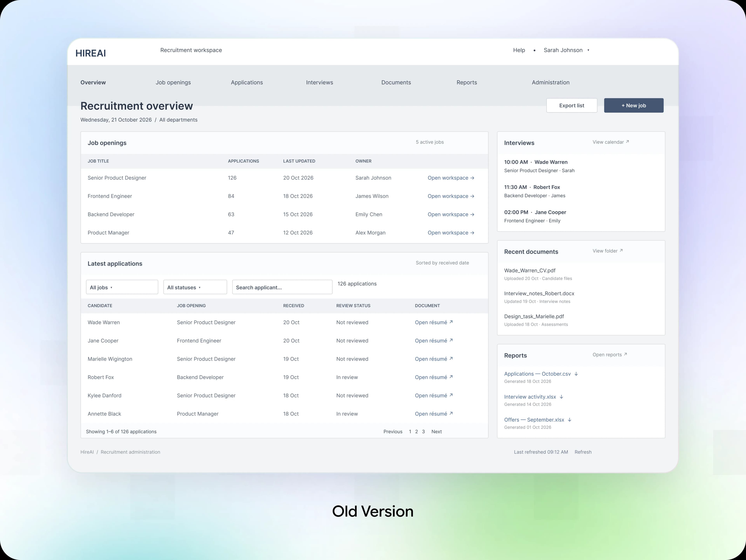Image resolution: width=746 pixels, height=560 pixels.
Task: Open Wade Warren's résumé arrow icon
Action: point(451,322)
